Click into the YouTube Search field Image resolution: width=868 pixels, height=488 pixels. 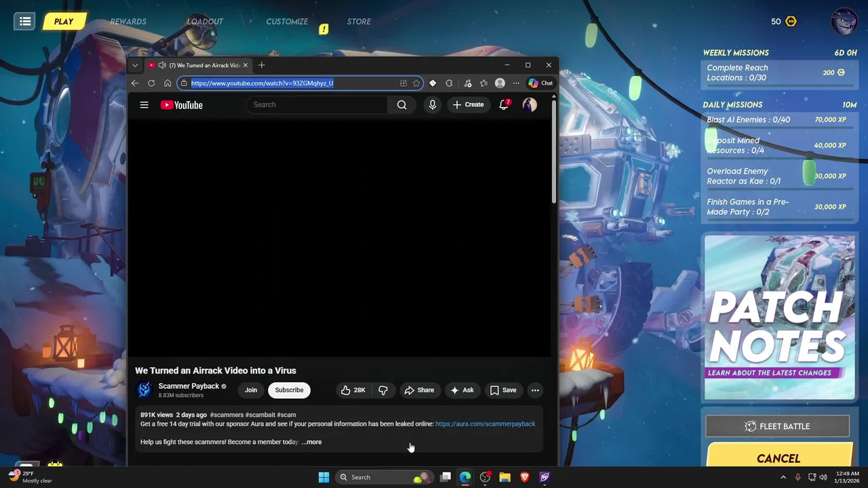317,104
